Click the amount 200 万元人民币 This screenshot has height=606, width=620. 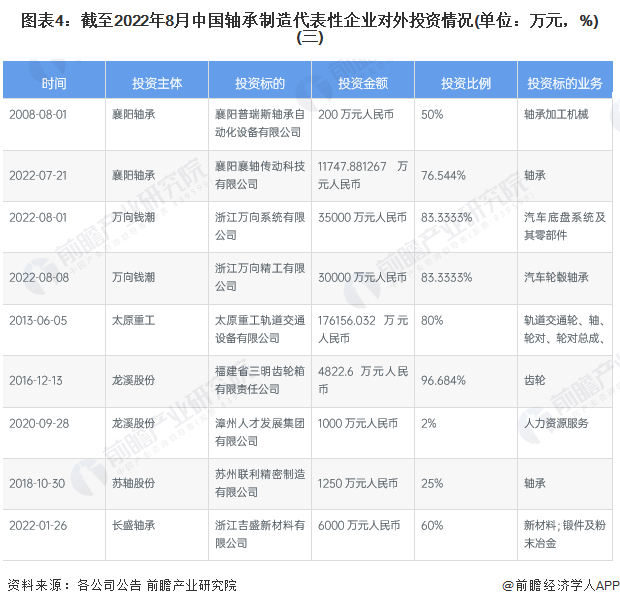tap(356, 115)
